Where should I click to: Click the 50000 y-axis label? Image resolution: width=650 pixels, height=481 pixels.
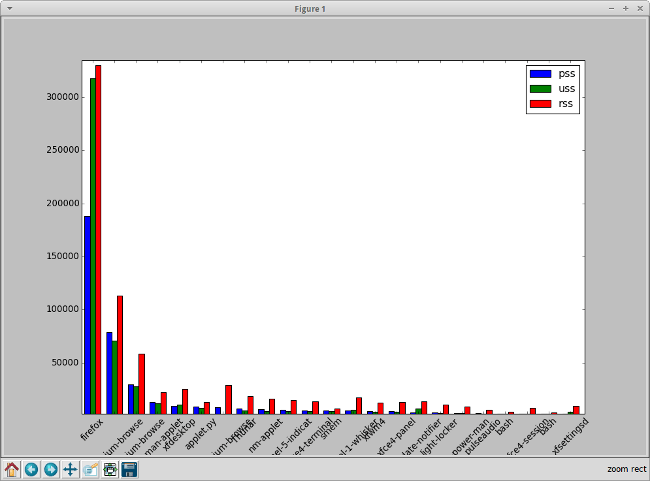coord(65,363)
